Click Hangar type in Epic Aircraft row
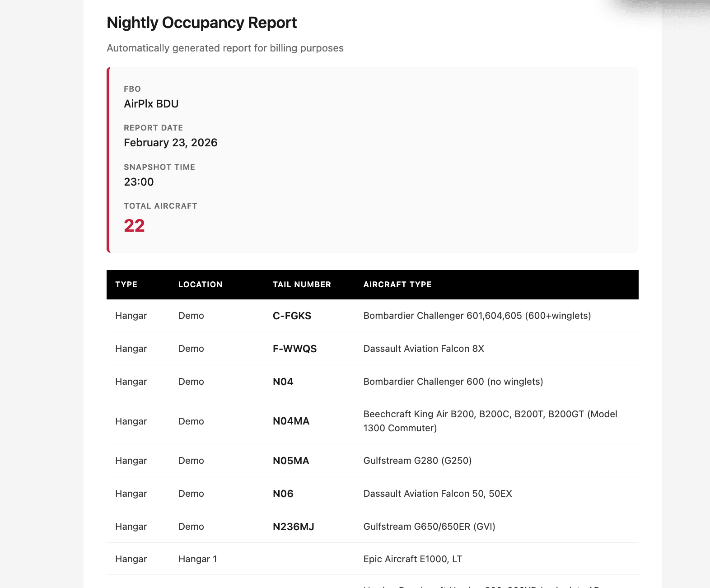 [131, 559]
